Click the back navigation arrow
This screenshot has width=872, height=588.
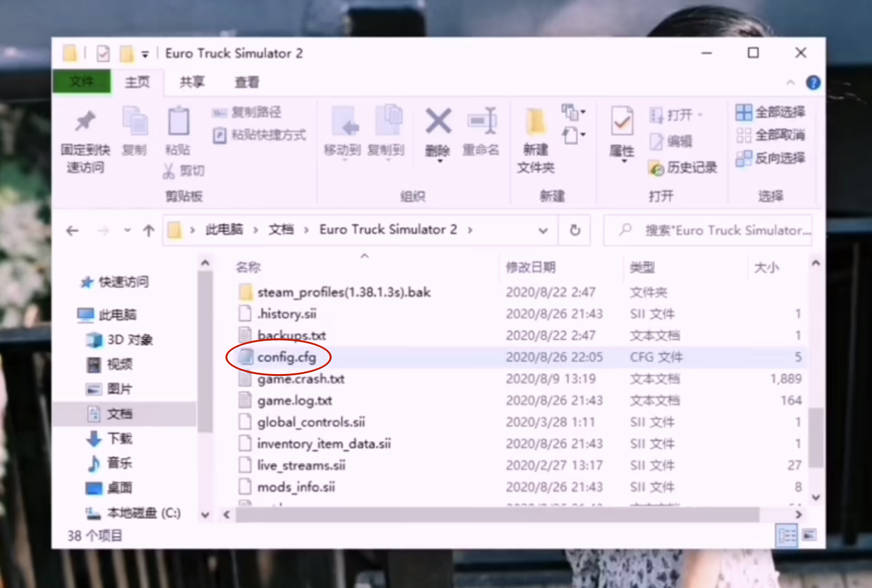(x=73, y=231)
